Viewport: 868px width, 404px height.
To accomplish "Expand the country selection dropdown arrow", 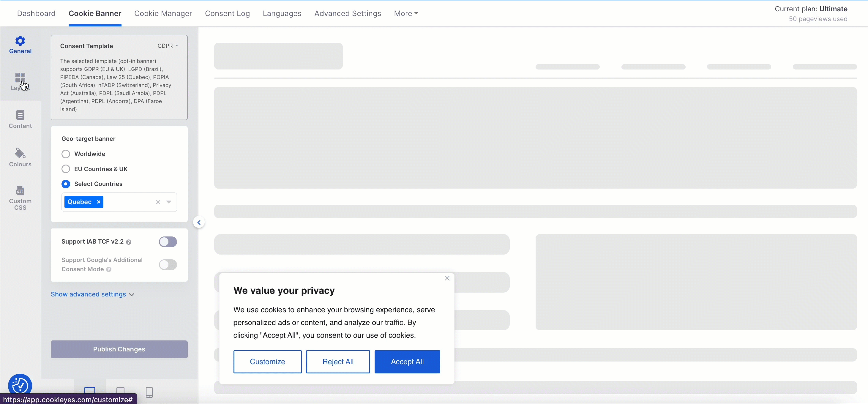I will 169,202.
